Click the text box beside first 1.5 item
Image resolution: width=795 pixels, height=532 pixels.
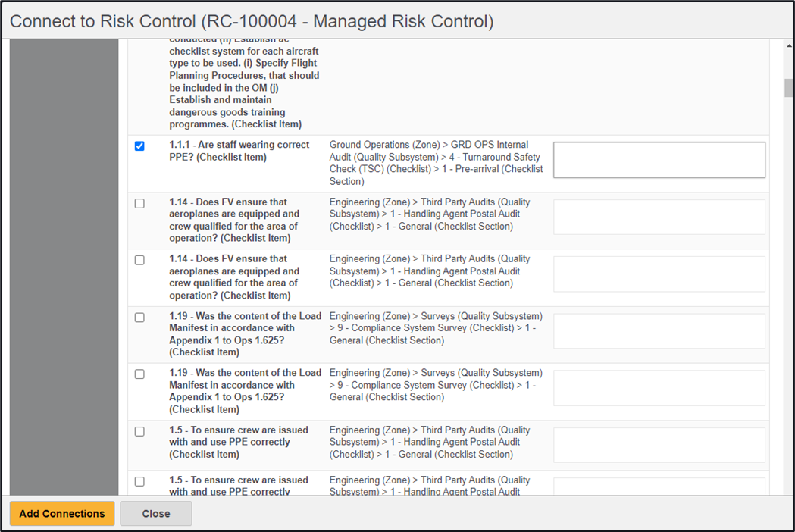(x=659, y=445)
